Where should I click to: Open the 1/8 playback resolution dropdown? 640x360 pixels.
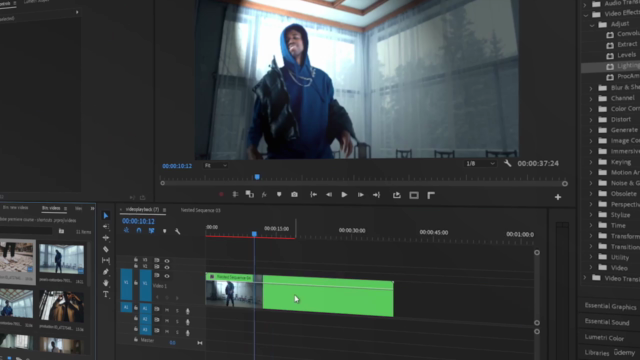[x=481, y=164]
